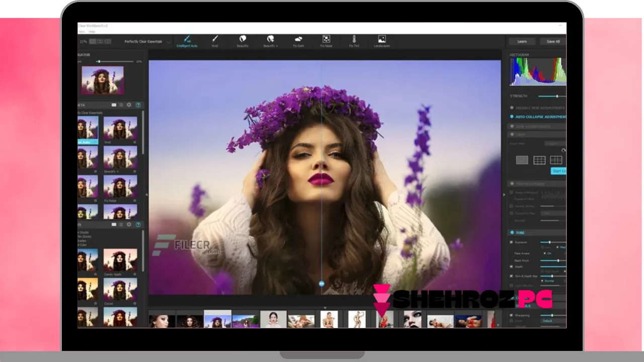Click the navigator zoom slider
This screenshot has height=362, width=644.
[x=115, y=61]
